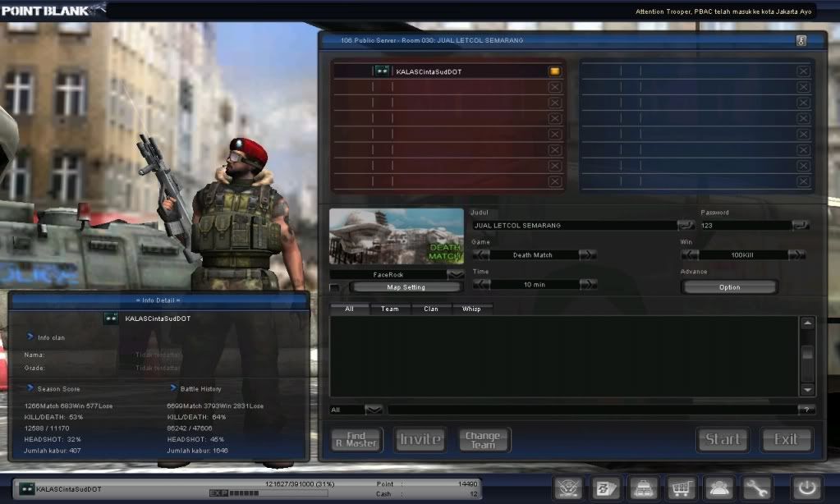Click the EXP progress bar
The image size is (840, 504).
pyautogui.click(x=268, y=493)
